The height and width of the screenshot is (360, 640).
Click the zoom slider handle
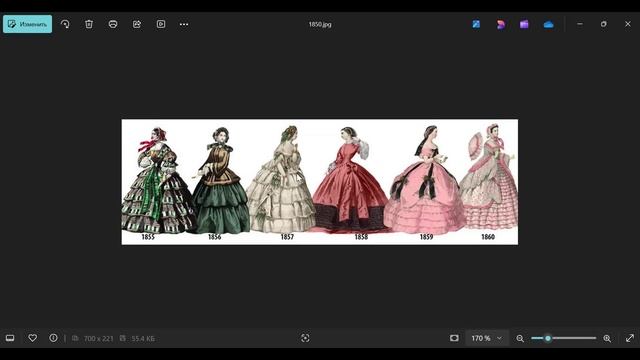[548, 338]
